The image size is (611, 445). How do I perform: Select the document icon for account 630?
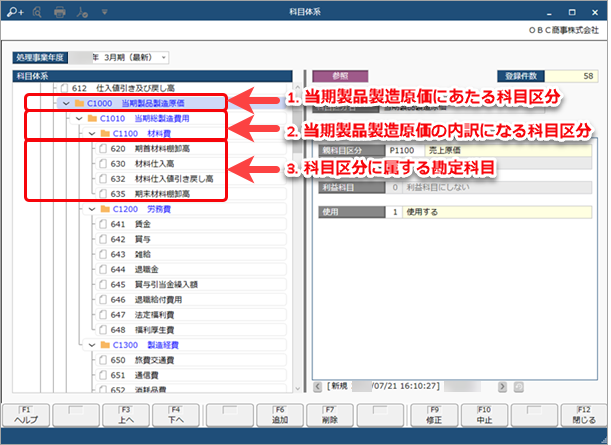[103, 164]
